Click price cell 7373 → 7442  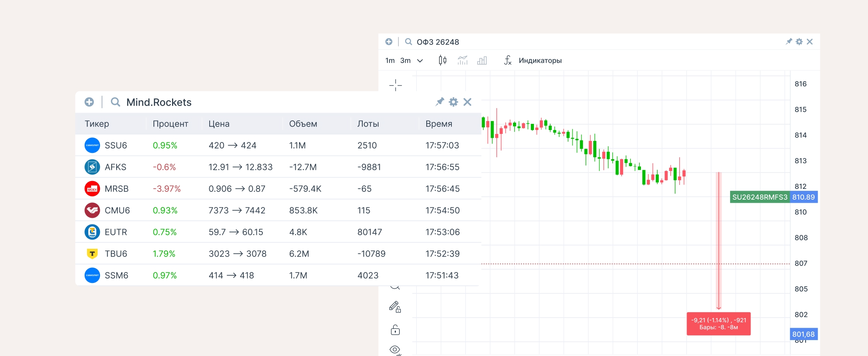click(237, 211)
